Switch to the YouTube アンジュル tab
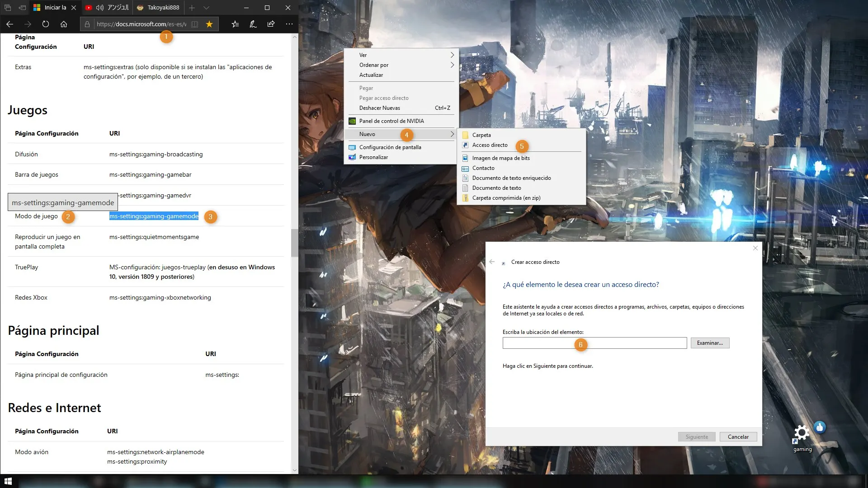868x488 pixels. pos(108,8)
